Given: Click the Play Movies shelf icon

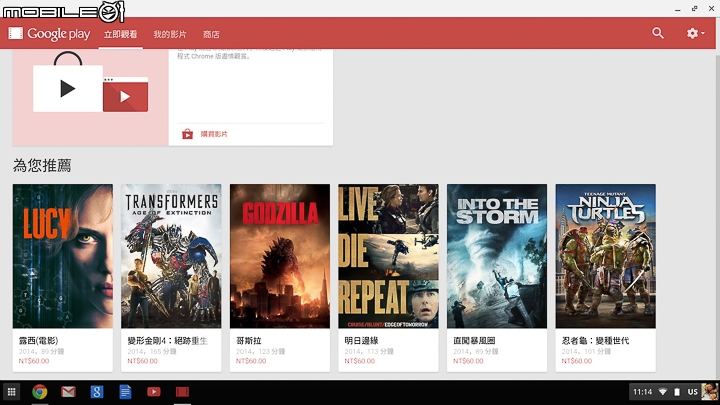Looking at the screenshot, I should pos(182,392).
